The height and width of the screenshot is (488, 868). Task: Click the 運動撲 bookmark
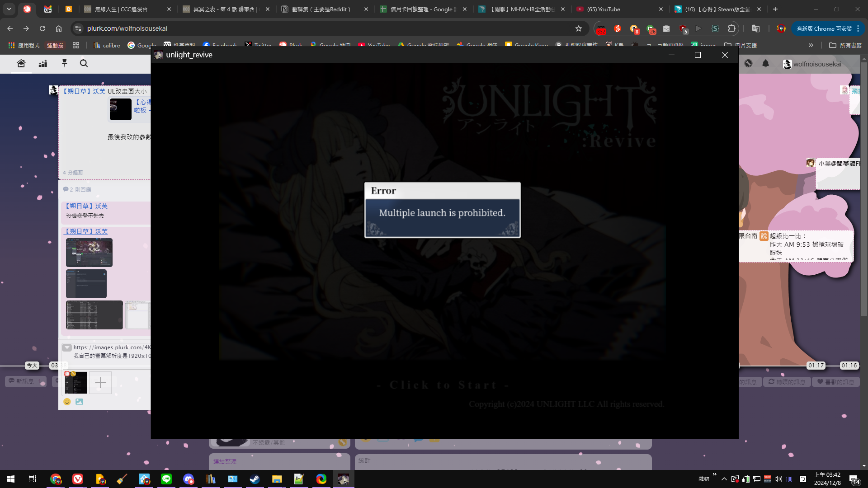click(55, 45)
